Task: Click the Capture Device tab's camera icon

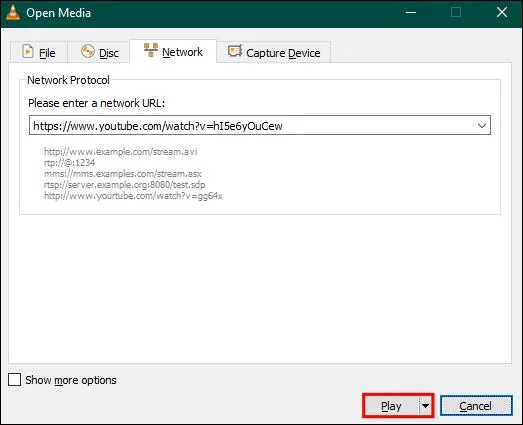Action: click(x=235, y=51)
